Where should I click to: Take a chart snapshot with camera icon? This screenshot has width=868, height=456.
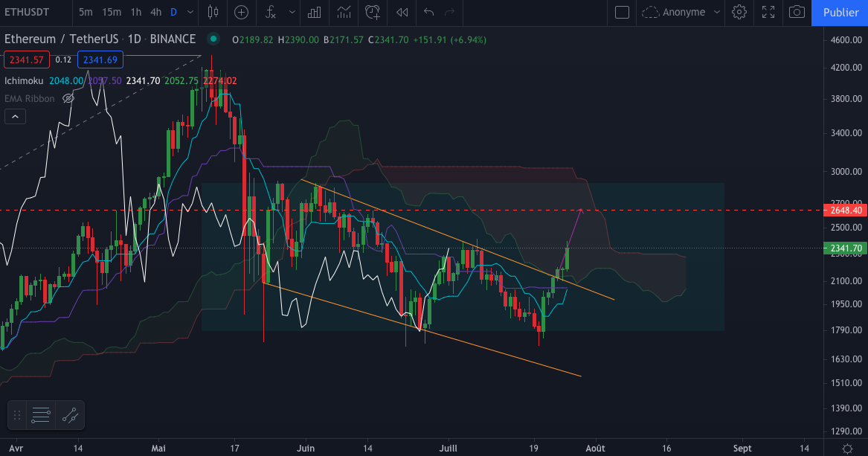(797, 12)
